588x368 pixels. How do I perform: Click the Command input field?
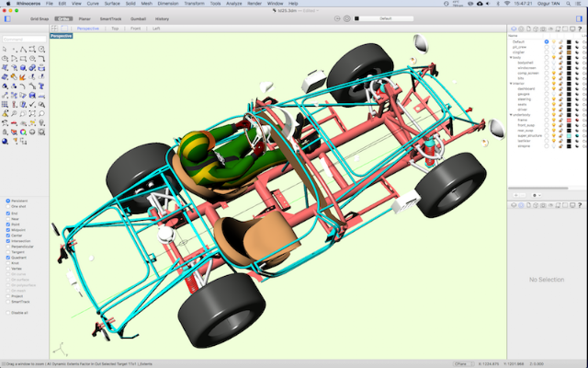click(x=24, y=39)
